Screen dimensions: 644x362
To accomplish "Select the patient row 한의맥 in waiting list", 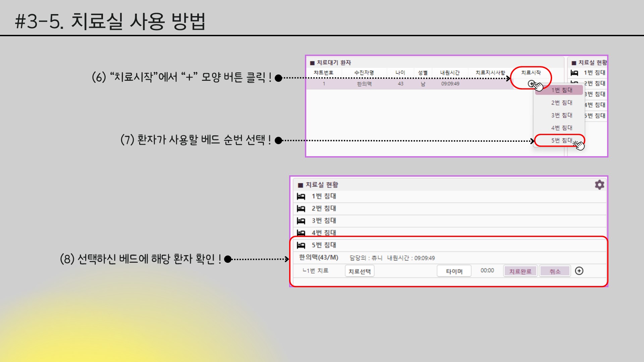I will (364, 84).
